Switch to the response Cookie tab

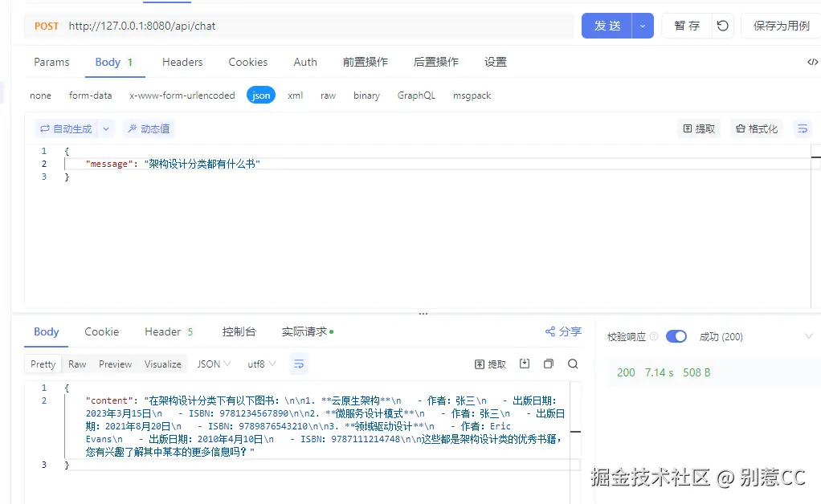tap(101, 331)
